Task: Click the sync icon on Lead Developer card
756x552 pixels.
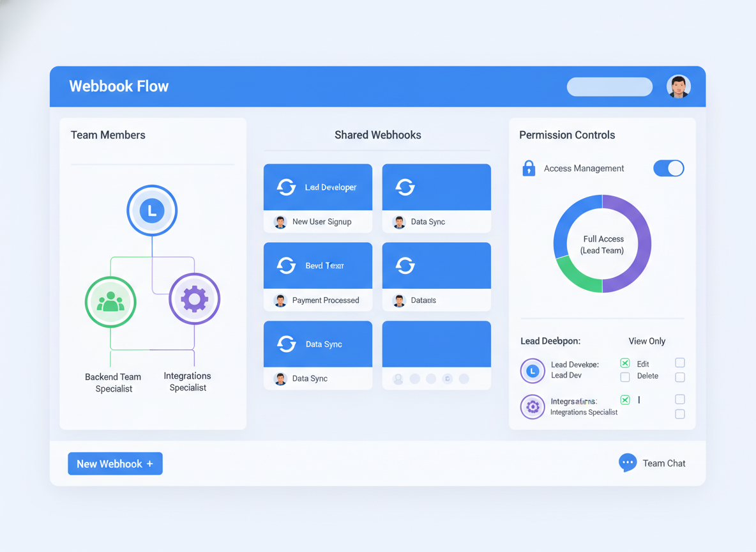Action: pyautogui.click(x=286, y=187)
